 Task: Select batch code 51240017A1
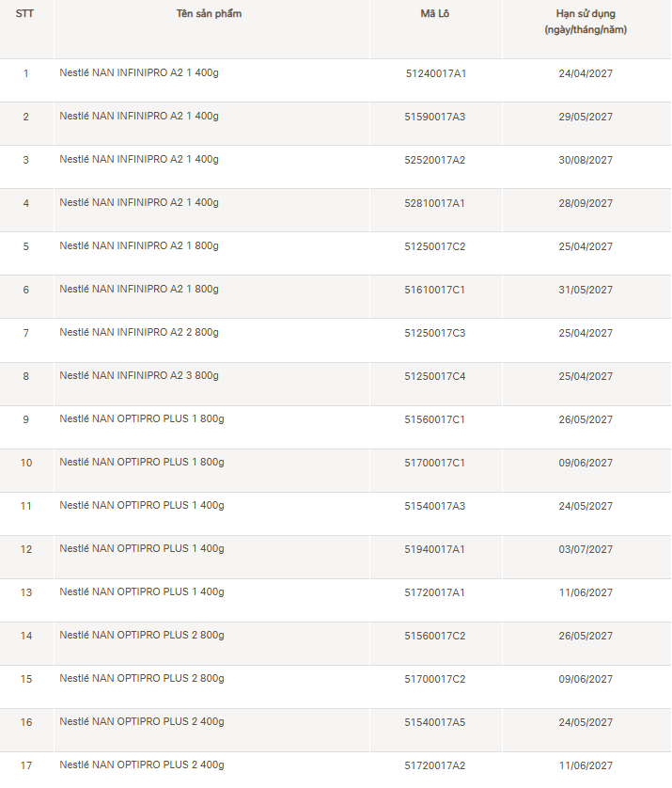435,73
